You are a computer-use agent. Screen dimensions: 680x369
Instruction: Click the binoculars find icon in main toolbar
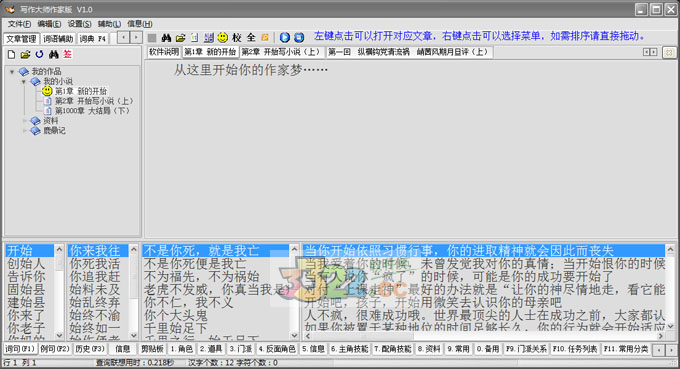(166, 38)
